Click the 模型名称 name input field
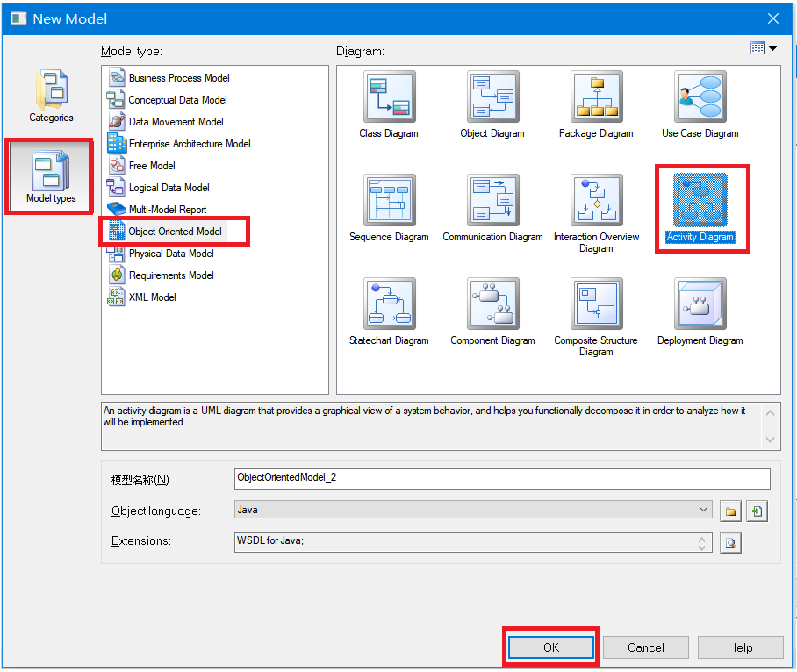The height and width of the screenshot is (672, 797). pyautogui.click(x=500, y=479)
